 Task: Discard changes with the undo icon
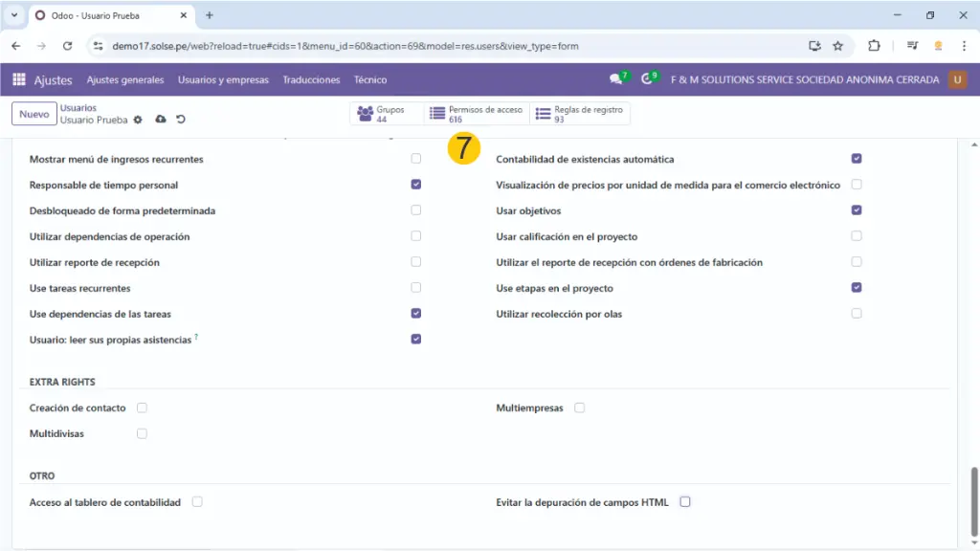coord(181,120)
